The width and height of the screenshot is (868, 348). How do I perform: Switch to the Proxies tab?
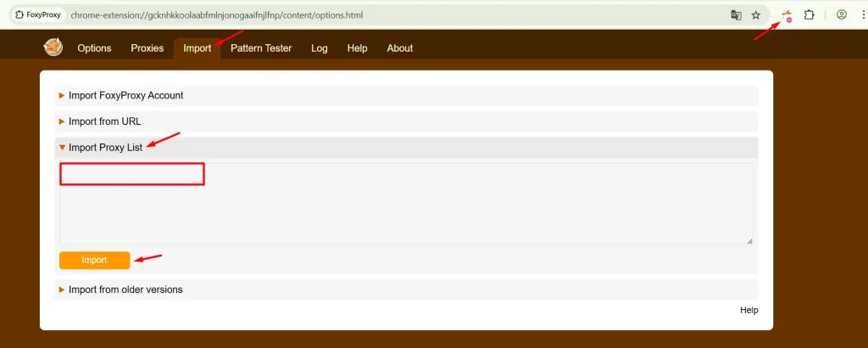tap(147, 48)
